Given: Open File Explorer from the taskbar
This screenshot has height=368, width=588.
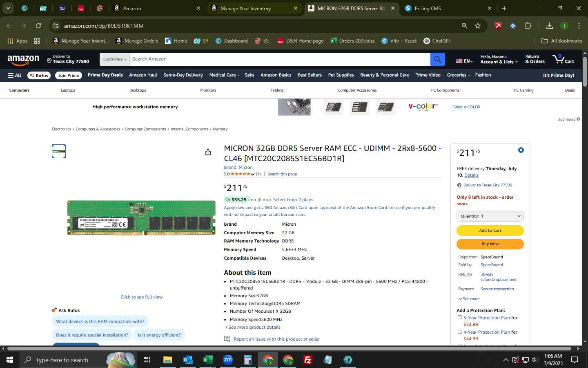Looking at the screenshot, I should 167,360.
